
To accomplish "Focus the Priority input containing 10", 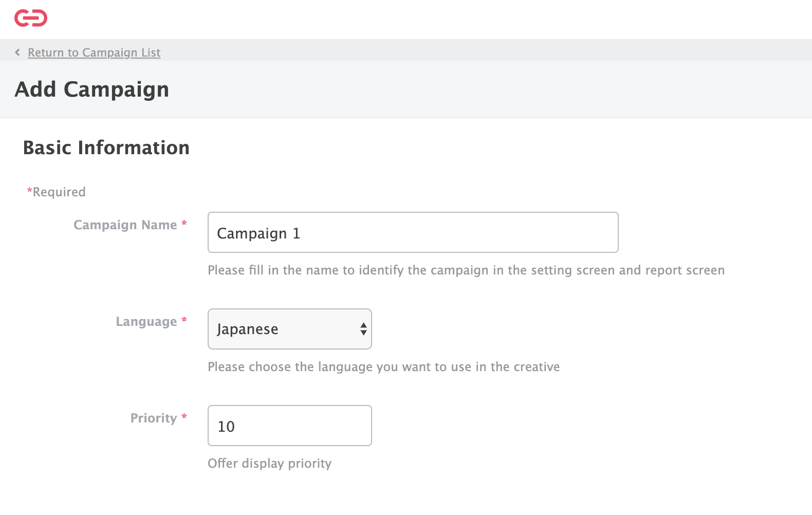I will 289,426.
